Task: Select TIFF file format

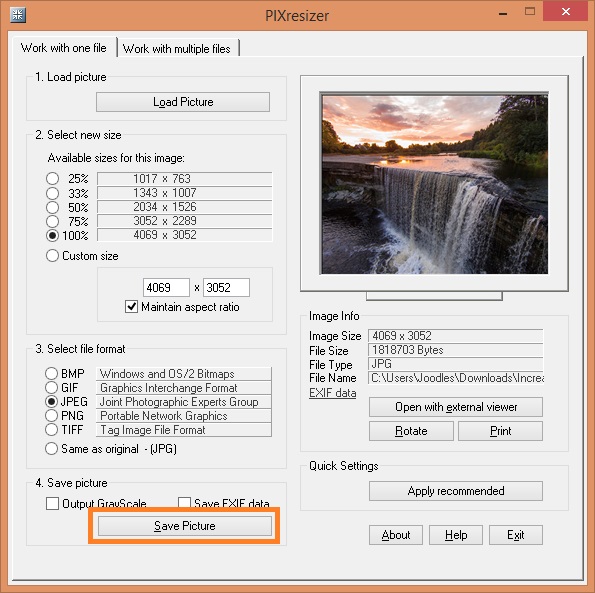Action: [x=51, y=429]
